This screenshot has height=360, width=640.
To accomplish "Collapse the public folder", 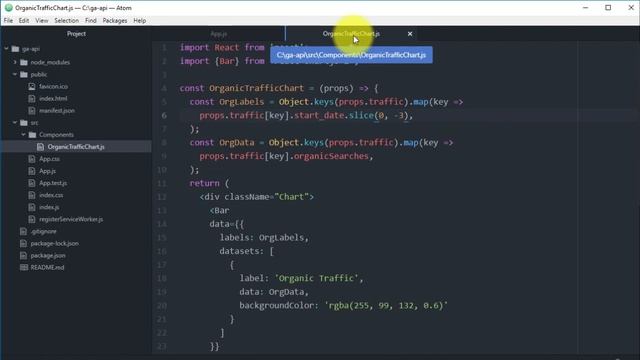I will coord(15,75).
